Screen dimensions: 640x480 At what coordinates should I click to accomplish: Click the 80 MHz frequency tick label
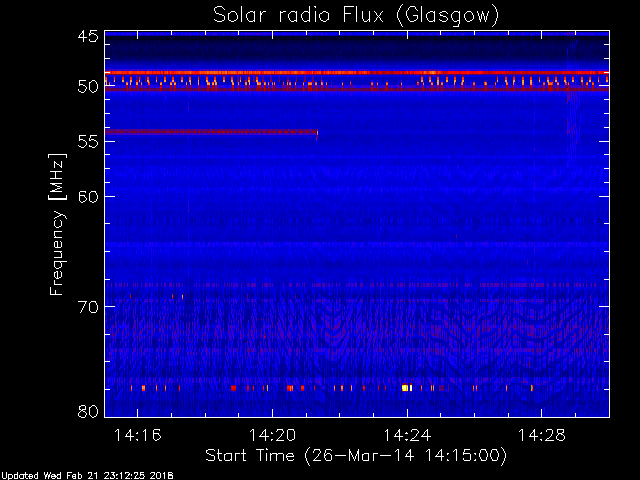88,411
